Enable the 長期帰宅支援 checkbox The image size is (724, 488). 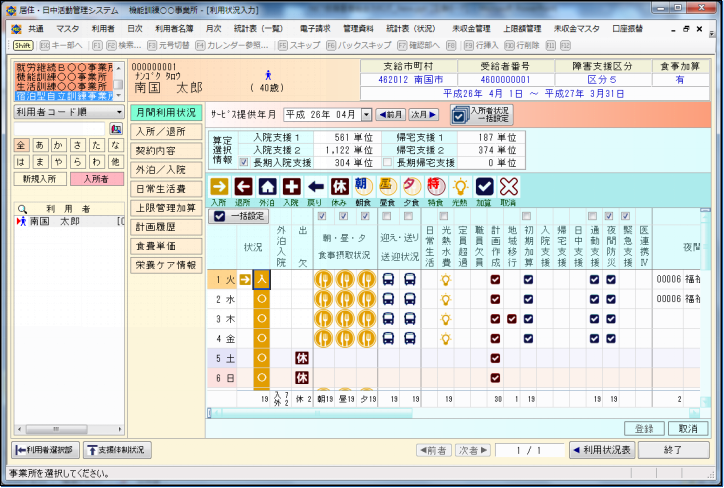387,163
